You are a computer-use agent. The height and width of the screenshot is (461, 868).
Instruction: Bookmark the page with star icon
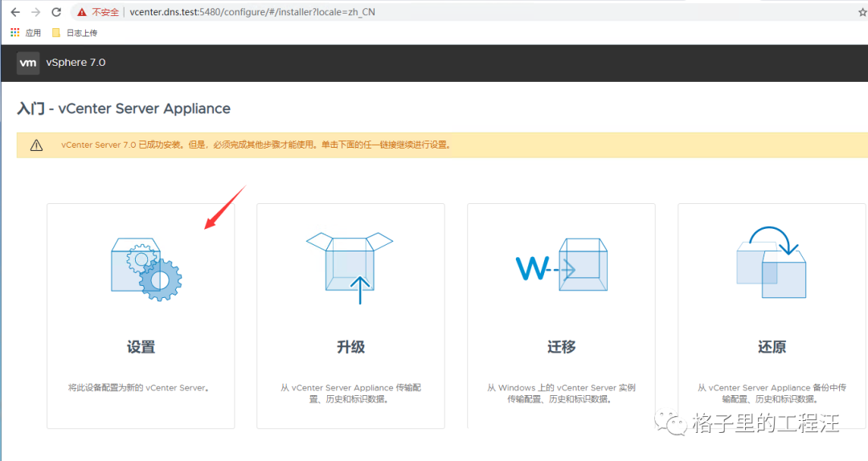click(x=862, y=12)
